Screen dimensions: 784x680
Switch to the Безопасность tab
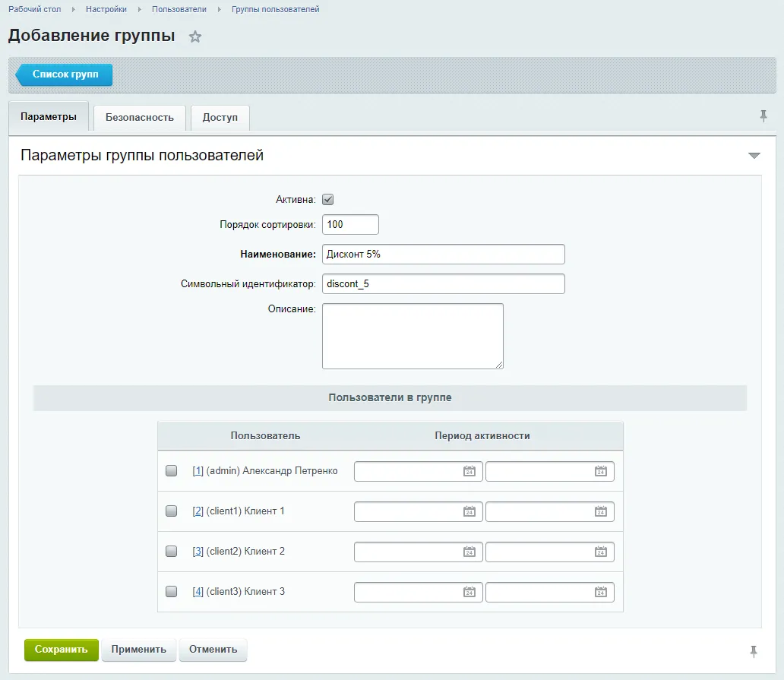(140, 118)
